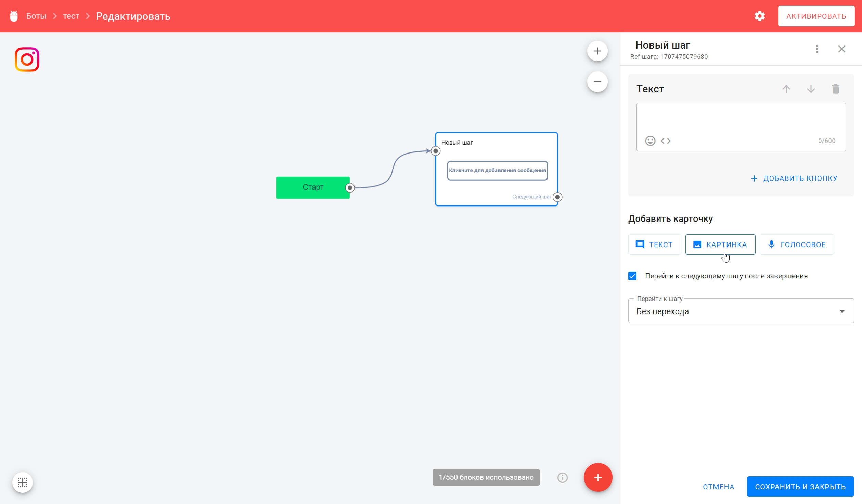862x504 pixels.
Task: Click the canvas zoom out button
Action: tap(597, 82)
